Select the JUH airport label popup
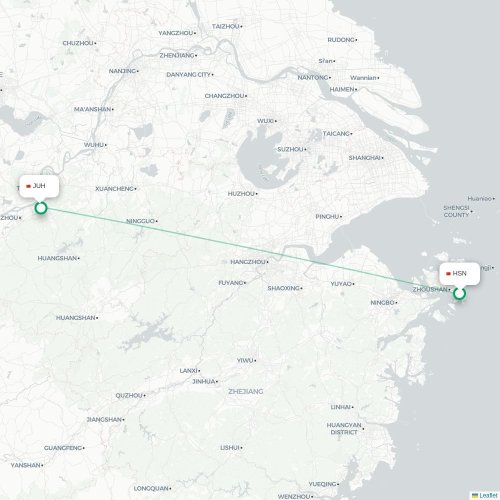 pyautogui.click(x=39, y=187)
